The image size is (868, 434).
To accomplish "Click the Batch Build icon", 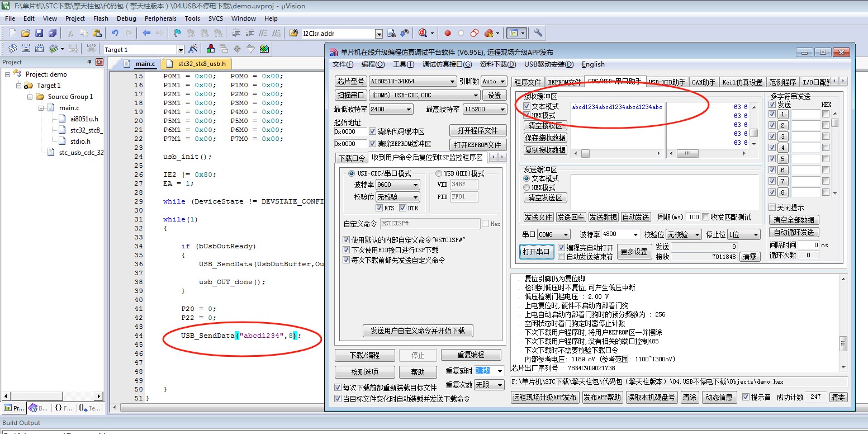I will tap(54, 49).
